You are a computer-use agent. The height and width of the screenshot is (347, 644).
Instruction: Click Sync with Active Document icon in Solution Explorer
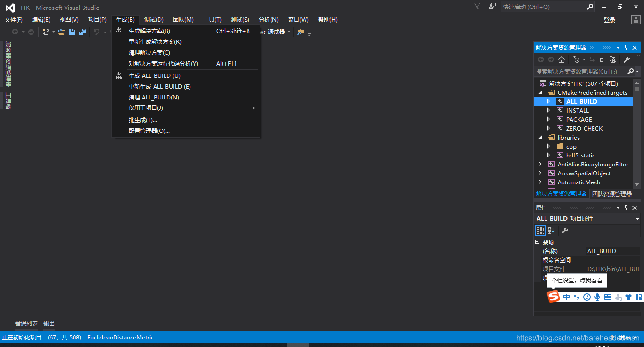tap(592, 59)
